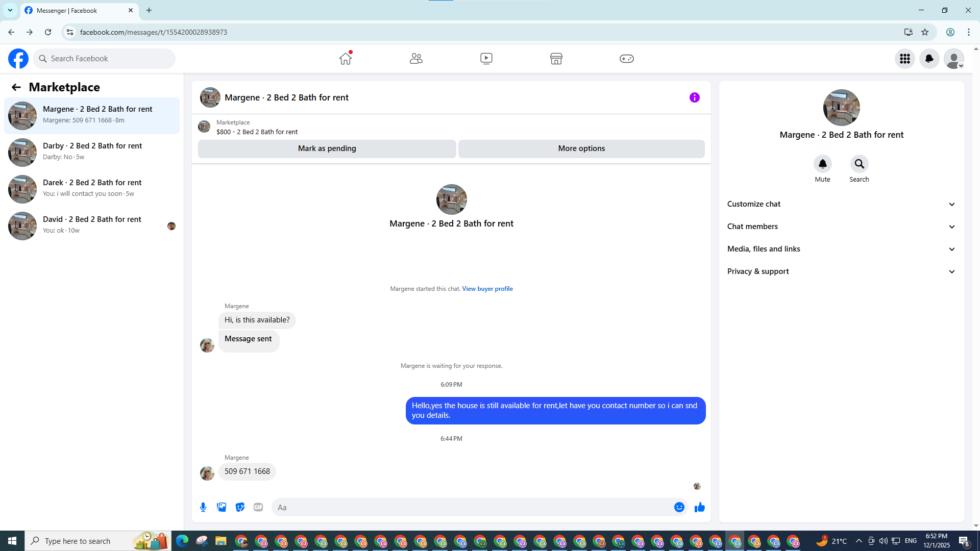Click the Facebook logo
This screenshot has height=551, width=980.
pyautogui.click(x=18, y=59)
